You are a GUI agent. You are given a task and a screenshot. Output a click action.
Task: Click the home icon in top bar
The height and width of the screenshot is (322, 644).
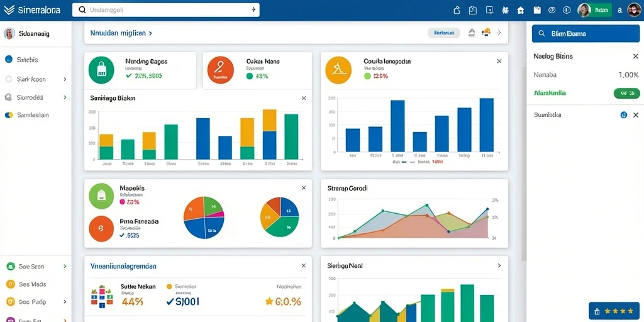pos(520,10)
